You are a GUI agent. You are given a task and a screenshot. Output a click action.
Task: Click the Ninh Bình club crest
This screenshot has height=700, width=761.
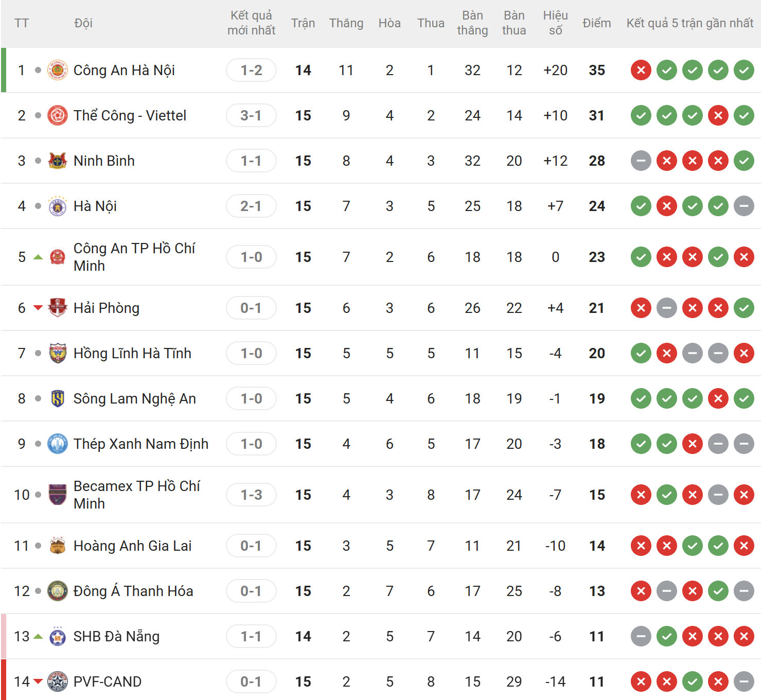(58, 161)
